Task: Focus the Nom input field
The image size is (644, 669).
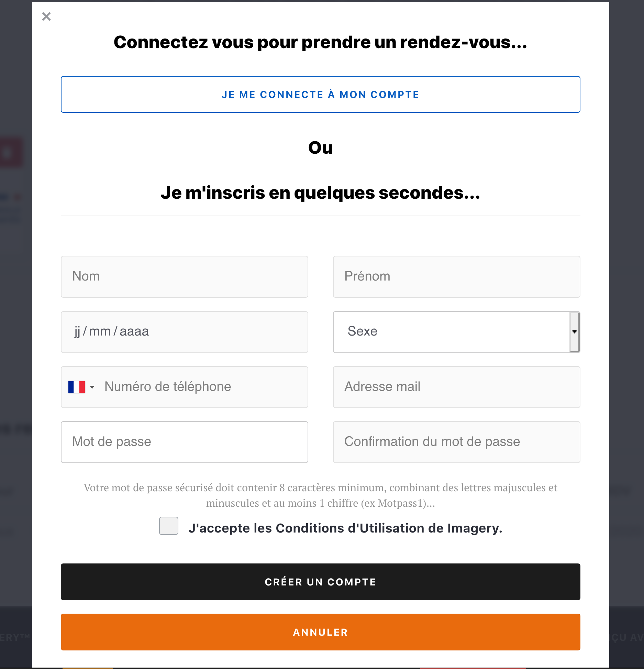Action: coord(184,277)
